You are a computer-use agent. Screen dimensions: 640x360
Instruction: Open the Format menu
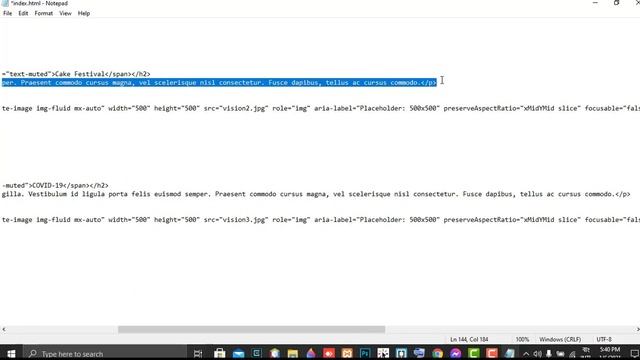[44, 13]
